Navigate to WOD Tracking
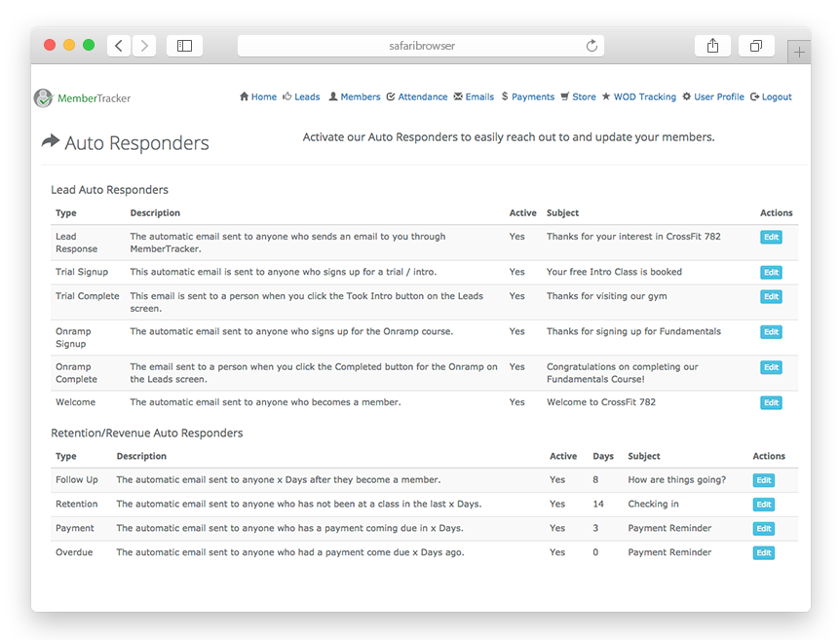The height and width of the screenshot is (640, 840). pyautogui.click(x=638, y=97)
